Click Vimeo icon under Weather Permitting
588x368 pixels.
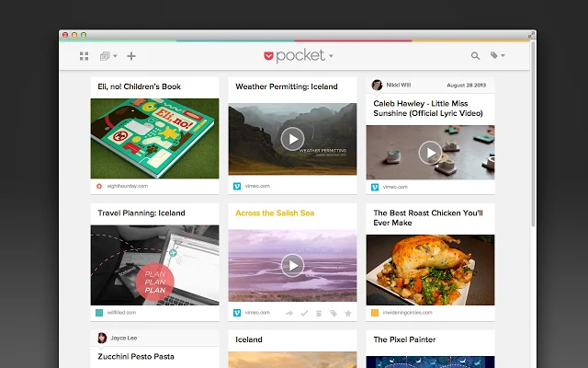point(237,186)
